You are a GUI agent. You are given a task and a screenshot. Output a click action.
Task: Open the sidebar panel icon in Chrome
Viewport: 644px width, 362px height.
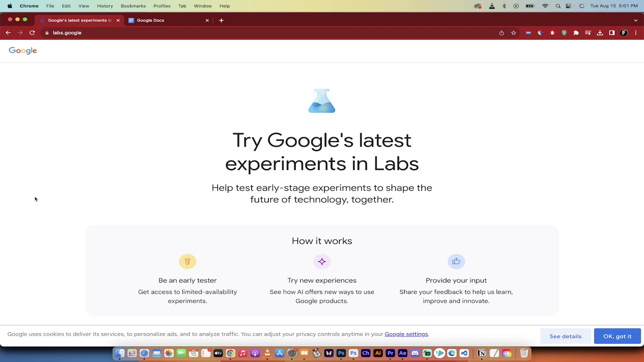[x=611, y=33]
